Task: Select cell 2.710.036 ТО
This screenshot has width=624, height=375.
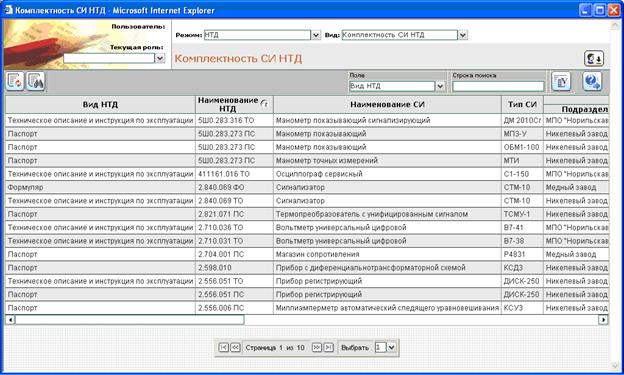Action: [234, 227]
